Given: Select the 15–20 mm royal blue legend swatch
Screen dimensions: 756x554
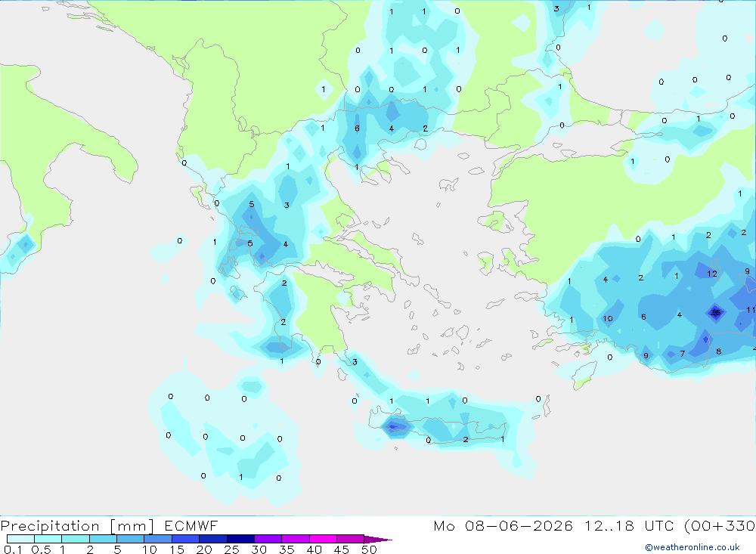Looking at the screenshot, I should pos(186,539).
